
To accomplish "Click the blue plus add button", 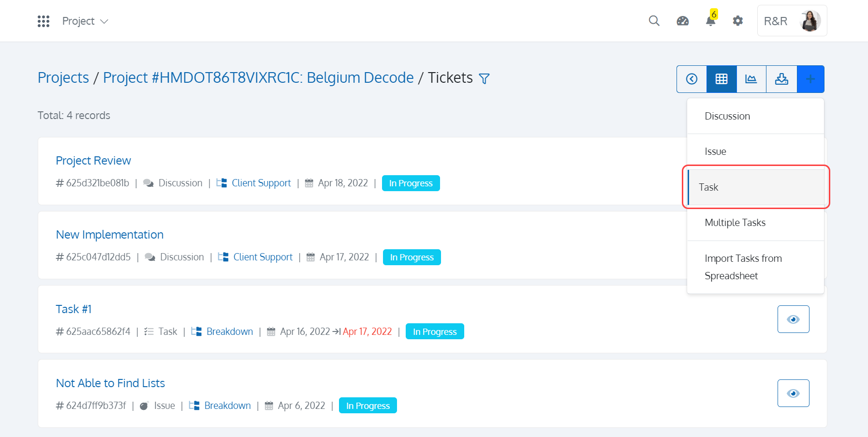I will [x=810, y=79].
